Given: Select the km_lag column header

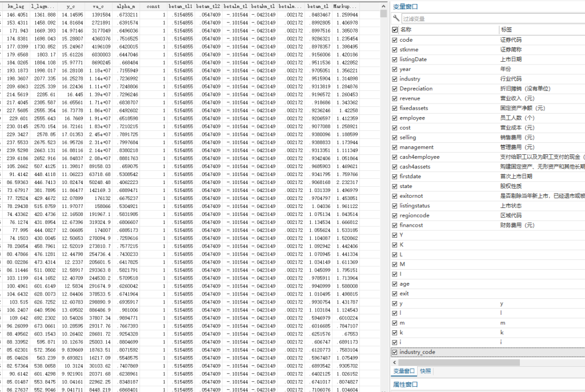Looking at the screenshot, I should (15, 6).
